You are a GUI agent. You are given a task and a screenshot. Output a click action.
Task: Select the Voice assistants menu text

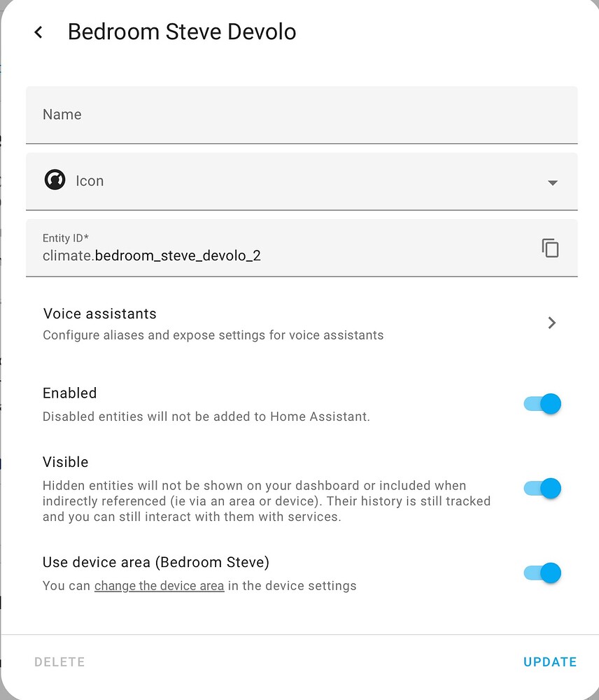click(x=99, y=314)
